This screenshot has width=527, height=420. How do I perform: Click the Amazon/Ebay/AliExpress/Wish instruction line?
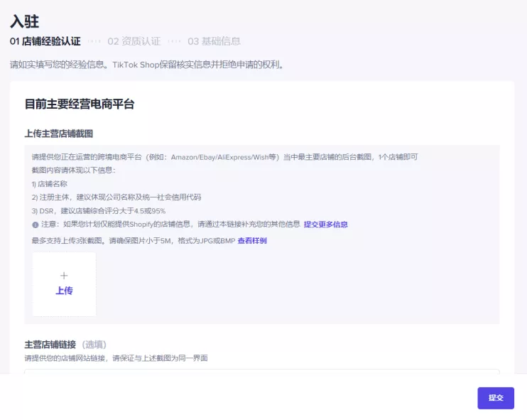[225, 157]
